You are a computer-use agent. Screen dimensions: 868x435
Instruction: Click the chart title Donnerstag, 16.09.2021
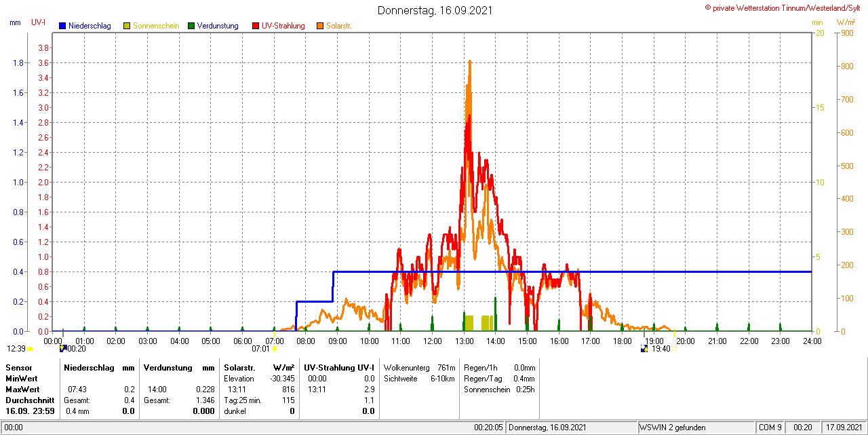pyautogui.click(x=435, y=10)
